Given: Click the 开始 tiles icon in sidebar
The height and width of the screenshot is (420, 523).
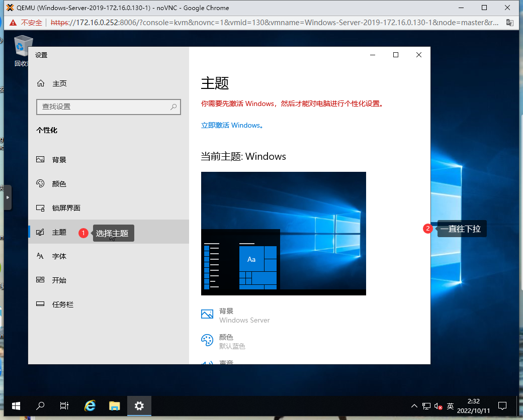Looking at the screenshot, I should coord(40,280).
